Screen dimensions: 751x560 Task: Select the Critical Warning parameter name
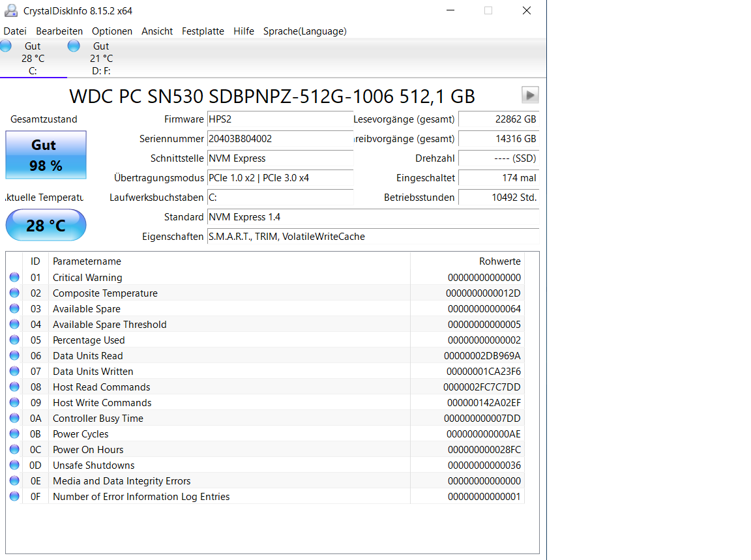pyautogui.click(x=87, y=277)
